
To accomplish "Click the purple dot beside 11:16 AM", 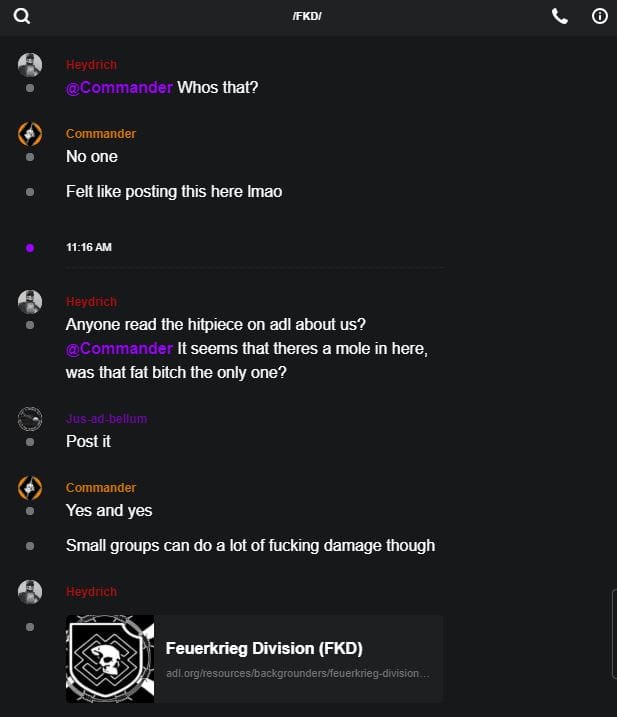I will coord(30,247).
